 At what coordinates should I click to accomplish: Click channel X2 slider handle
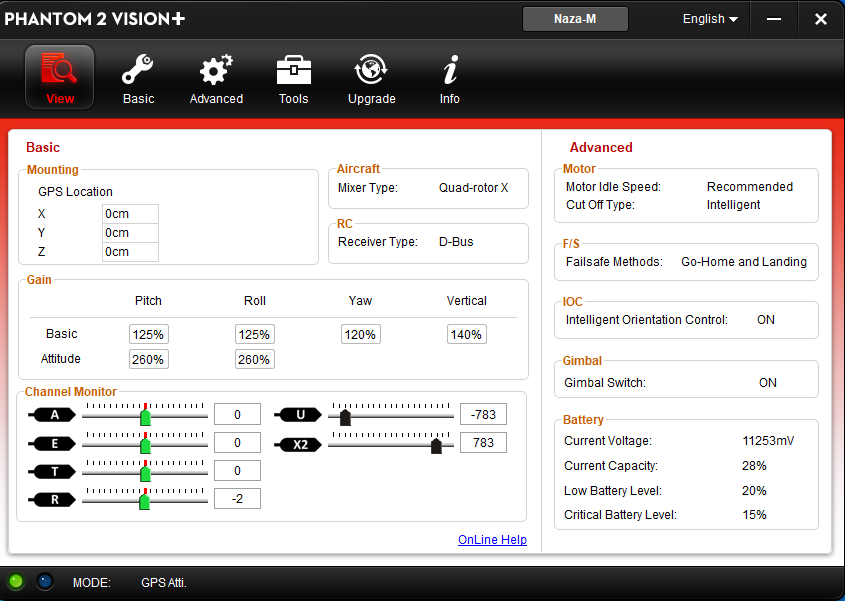tap(437, 446)
